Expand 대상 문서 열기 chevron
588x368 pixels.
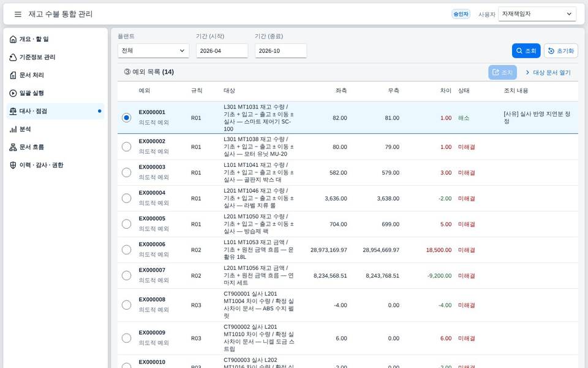(x=527, y=72)
